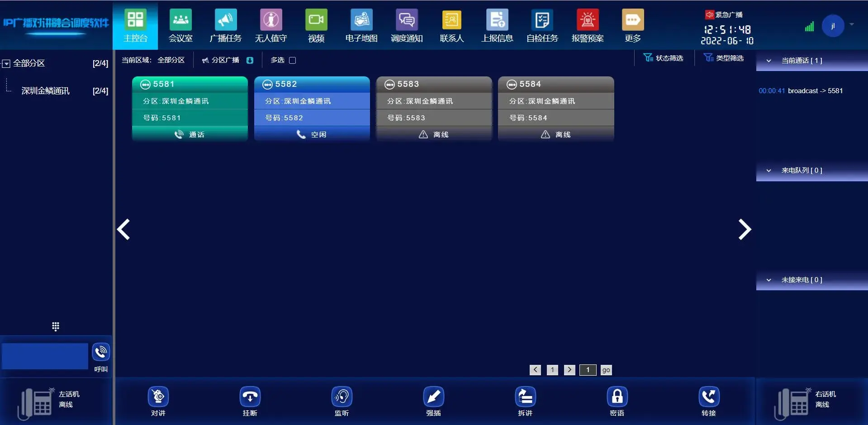The width and height of the screenshot is (868, 425).
Task: Open the 类型筛选 type filter
Action: [724, 58]
